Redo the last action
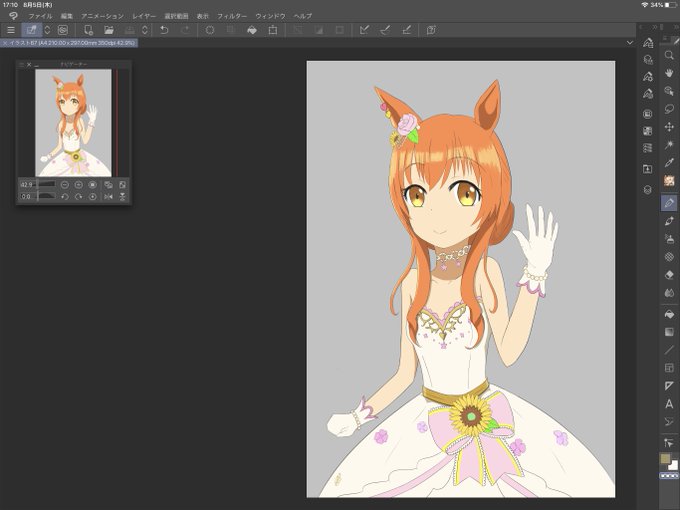The width and height of the screenshot is (680, 510). coord(185,30)
